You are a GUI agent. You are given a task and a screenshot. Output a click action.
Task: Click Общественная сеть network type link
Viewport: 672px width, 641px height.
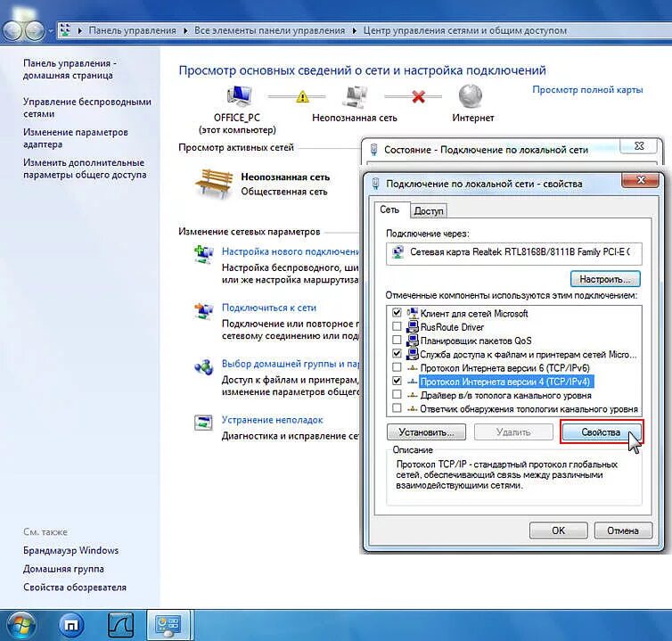(283, 192)
